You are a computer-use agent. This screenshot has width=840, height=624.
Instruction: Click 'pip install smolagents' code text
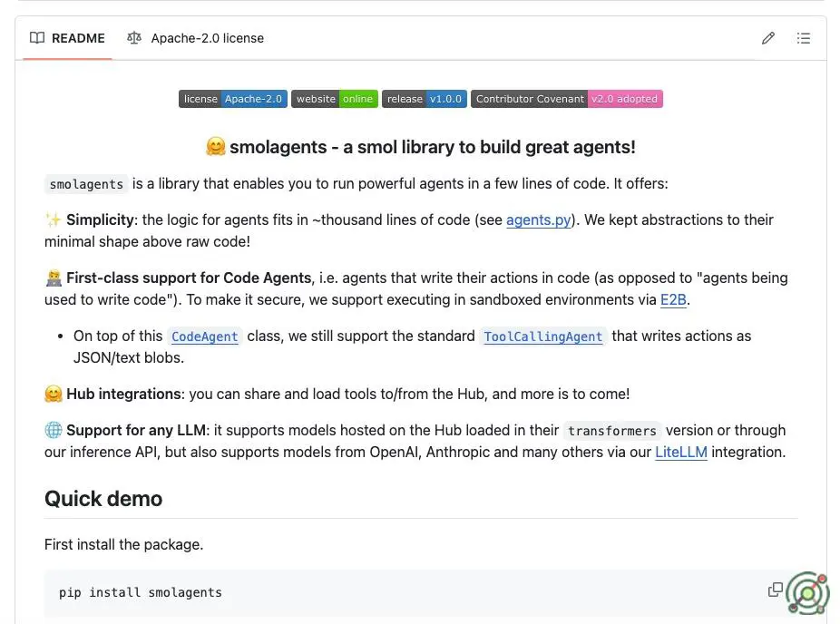point(141,592)
